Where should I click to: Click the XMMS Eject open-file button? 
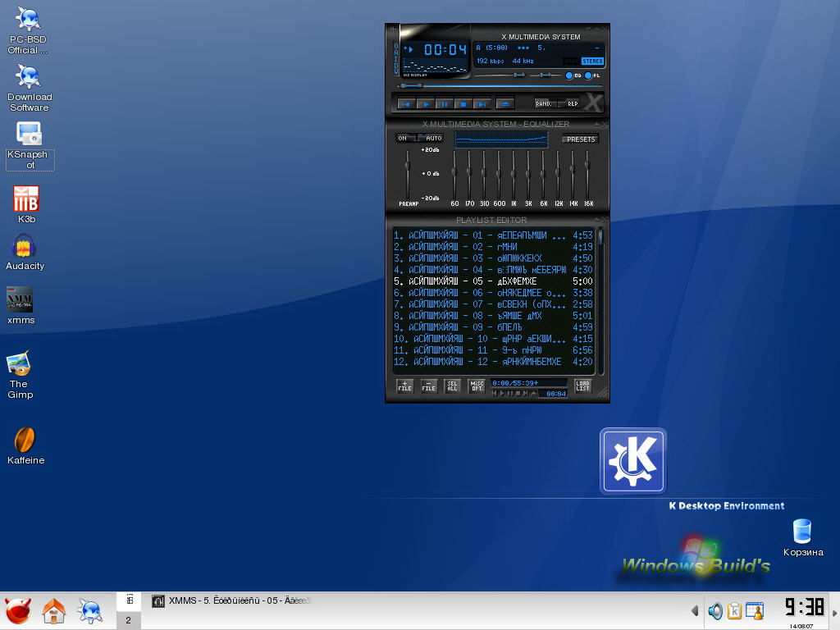pyautogui.click(x=505, y=104)
